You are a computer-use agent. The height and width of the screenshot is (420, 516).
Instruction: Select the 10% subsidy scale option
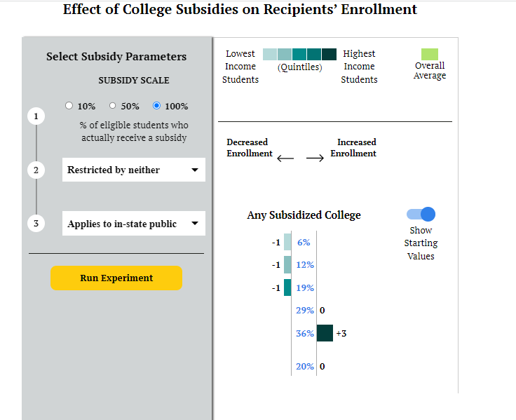click(69, 106)
